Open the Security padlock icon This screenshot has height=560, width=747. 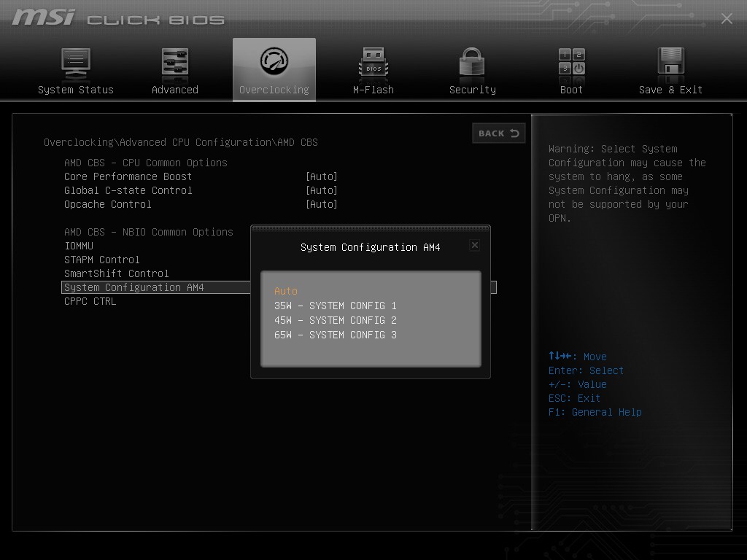coord(472,61)
